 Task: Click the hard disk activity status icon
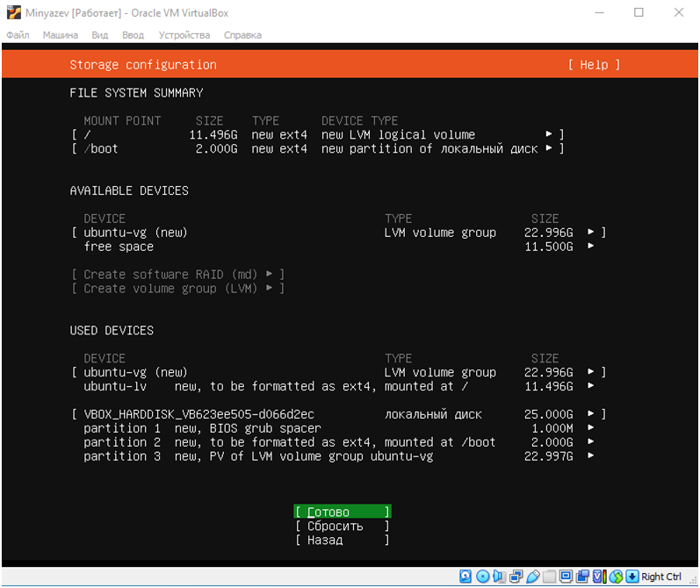(465, 577)
